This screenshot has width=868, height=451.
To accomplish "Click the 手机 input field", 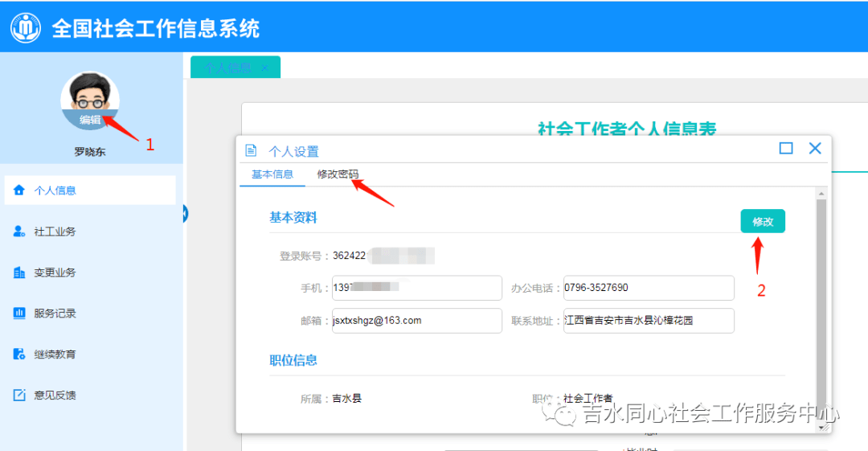I will (x=417, y=288).
